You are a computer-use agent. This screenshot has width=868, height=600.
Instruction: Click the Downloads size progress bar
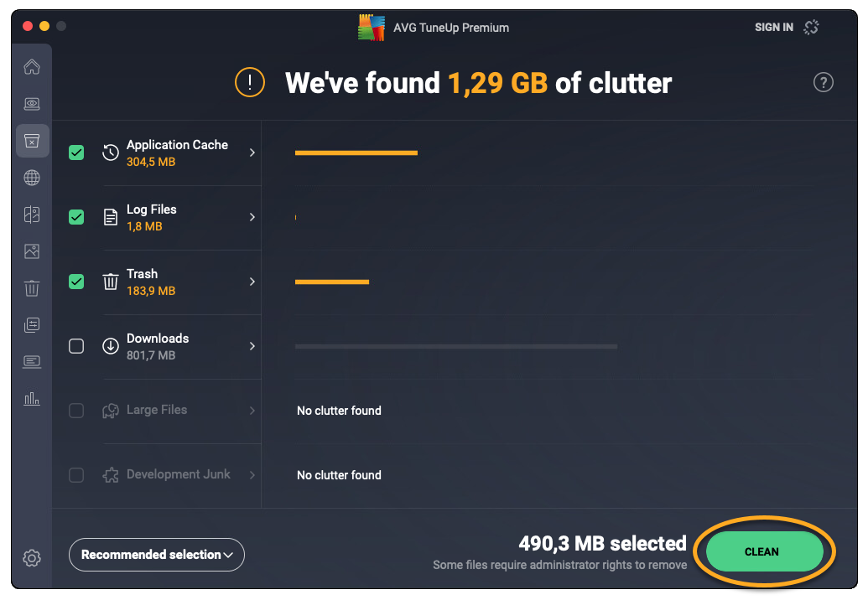[x=456, y=346]
